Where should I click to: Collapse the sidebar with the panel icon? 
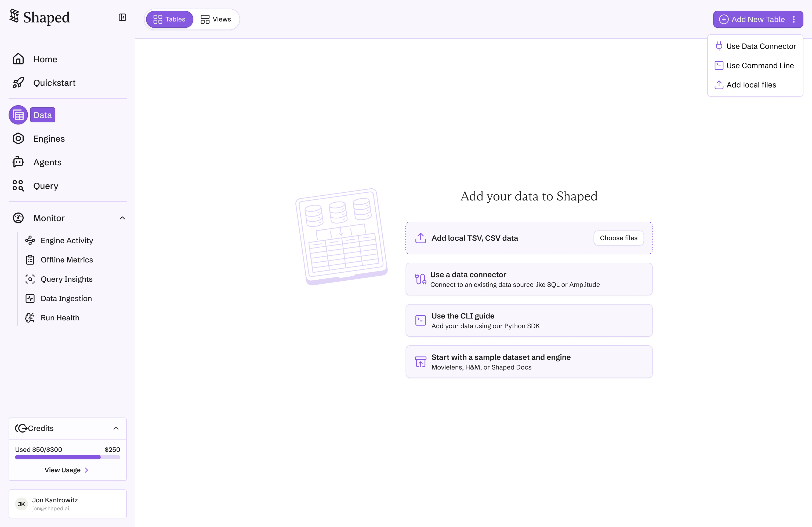pos(122,17)
